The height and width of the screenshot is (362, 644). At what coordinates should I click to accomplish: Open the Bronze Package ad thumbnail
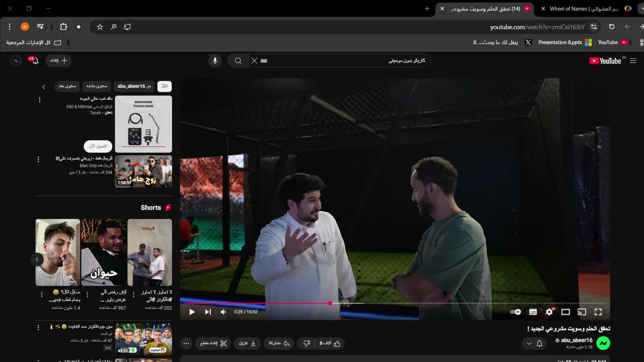point(143,124)
